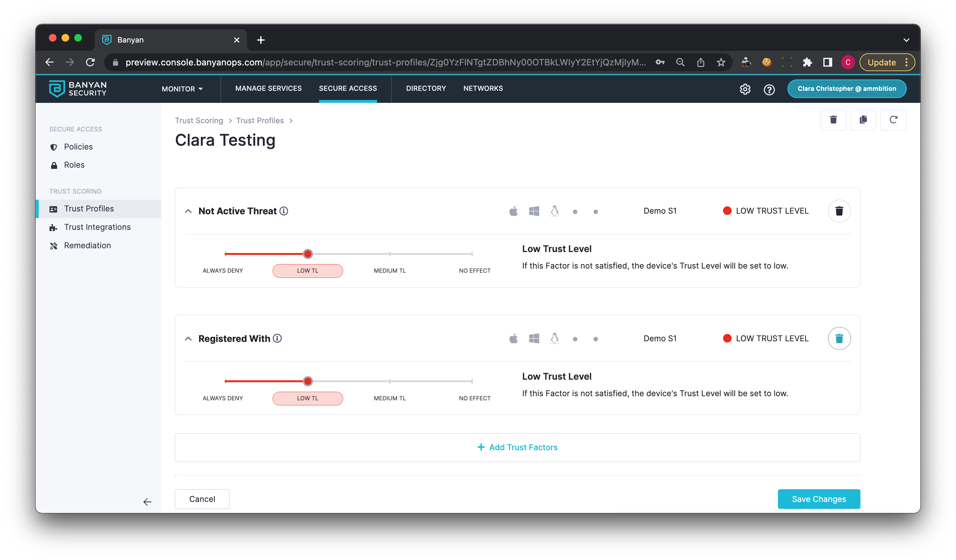Delete the Not Active Threat factor
956x560 pixels.
click(839, 211)
